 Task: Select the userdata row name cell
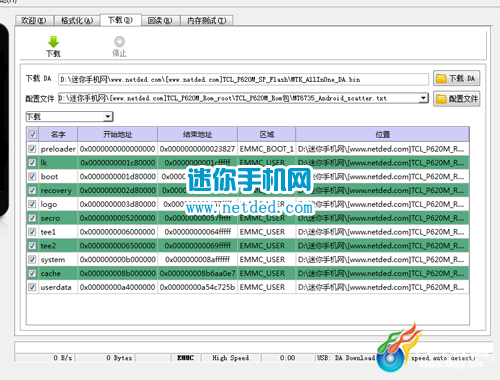[x=58, y=287]
